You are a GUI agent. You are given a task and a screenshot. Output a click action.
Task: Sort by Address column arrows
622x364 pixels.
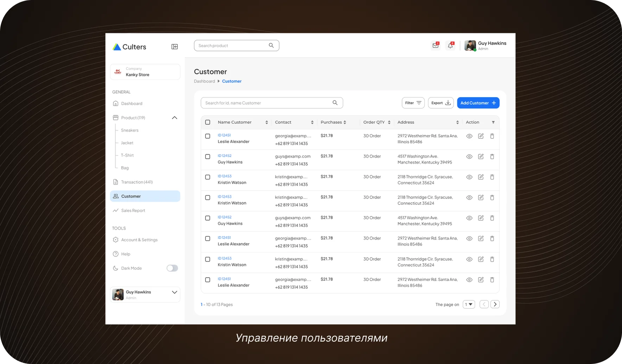click(x=457, y=122)
